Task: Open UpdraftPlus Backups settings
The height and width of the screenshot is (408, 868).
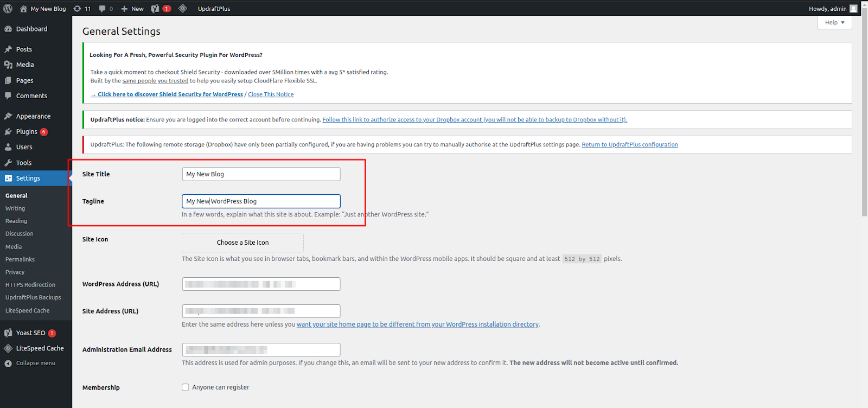Action: 33,297
